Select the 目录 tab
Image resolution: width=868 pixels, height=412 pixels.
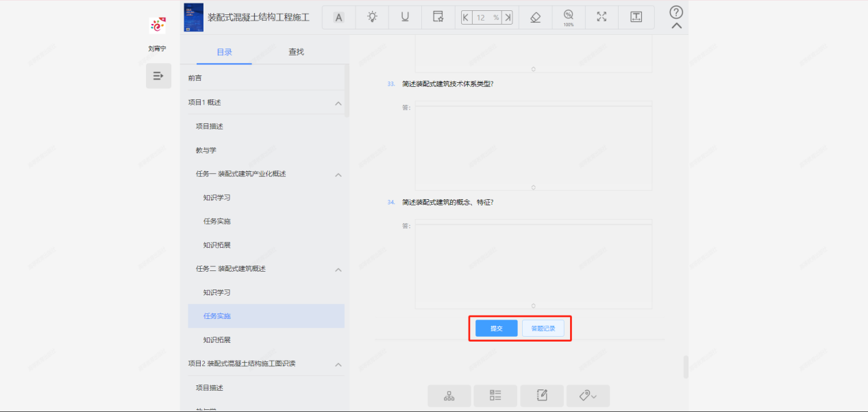click(224, 52)
